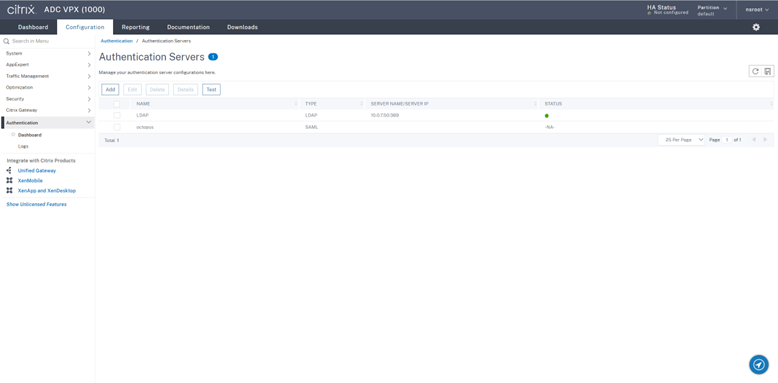Sort by the NAME column header

coord(214,104)
